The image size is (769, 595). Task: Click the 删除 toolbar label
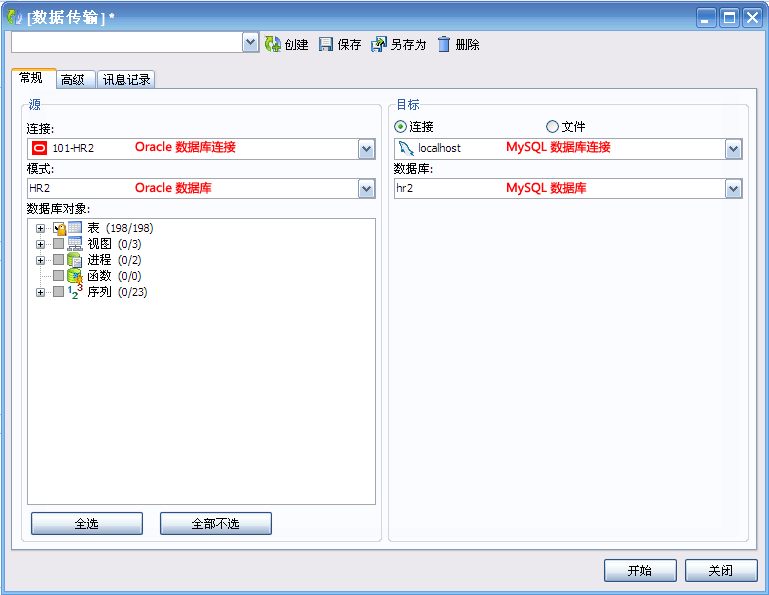click(467, 45)
